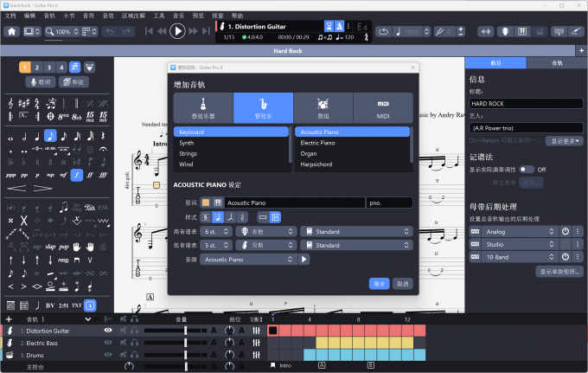Screen dimensions: 588x373
Task: Open the 高音谱表 Standard tuning dropdown
Action: point(355,232)
